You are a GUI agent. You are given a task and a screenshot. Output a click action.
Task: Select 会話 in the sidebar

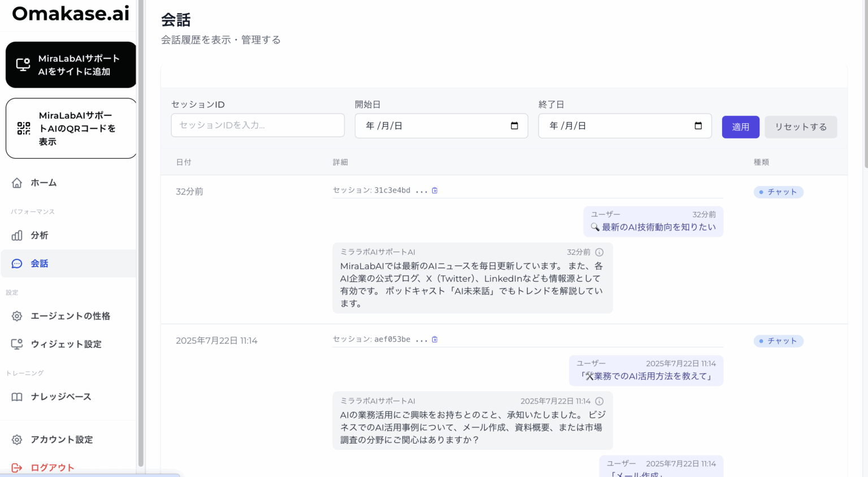[40, 264]
